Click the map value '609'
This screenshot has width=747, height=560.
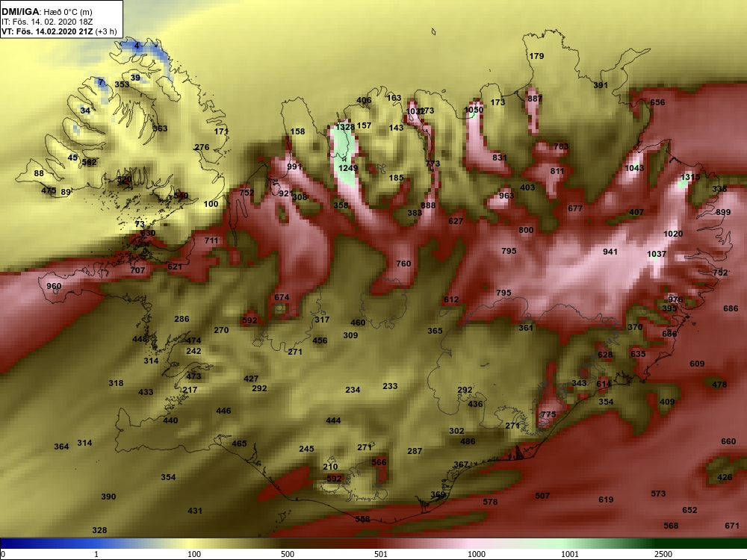[697, 364]
